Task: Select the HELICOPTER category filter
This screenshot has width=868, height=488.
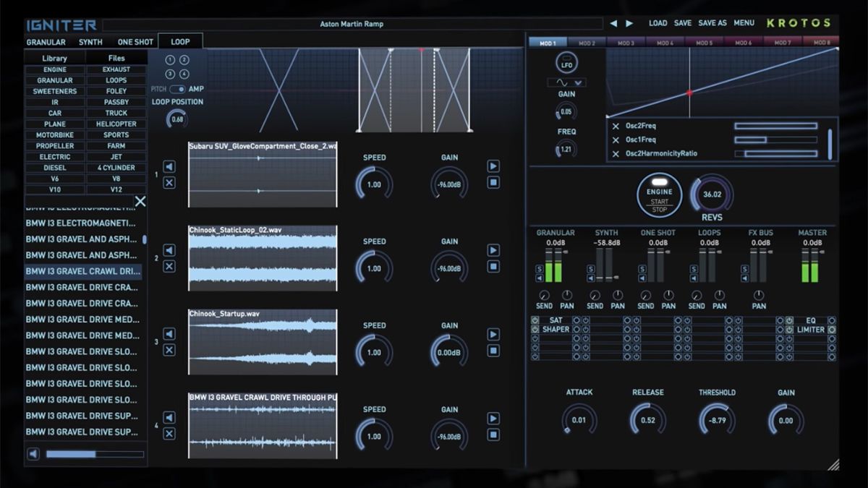Action: 116,124
